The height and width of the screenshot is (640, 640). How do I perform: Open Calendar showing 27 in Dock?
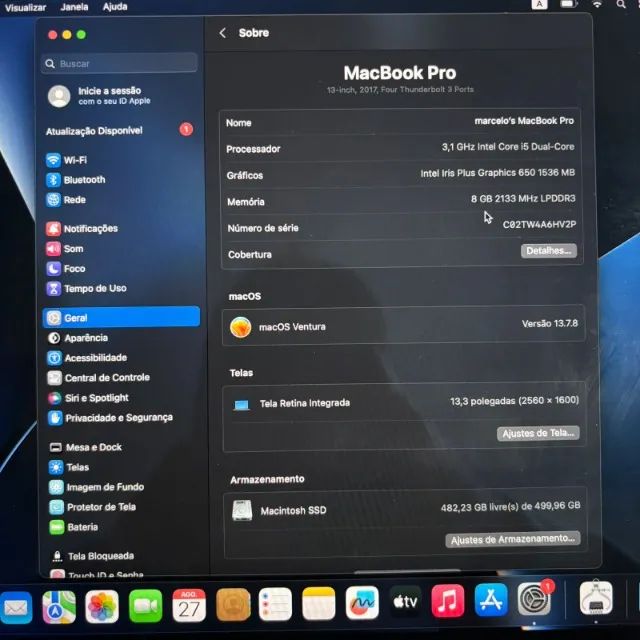point(189,605)
